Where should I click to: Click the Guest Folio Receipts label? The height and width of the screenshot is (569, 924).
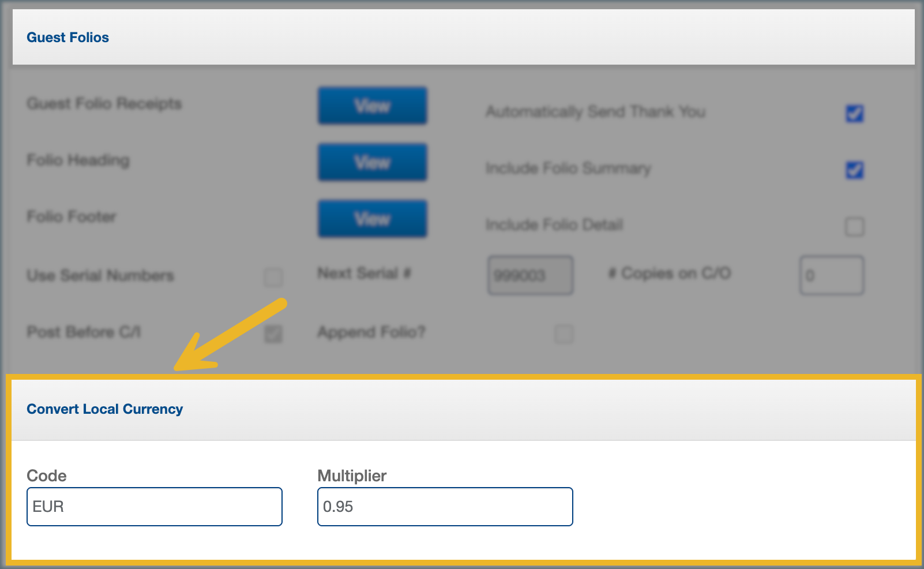pyautogui.click(x=104, y=103)
